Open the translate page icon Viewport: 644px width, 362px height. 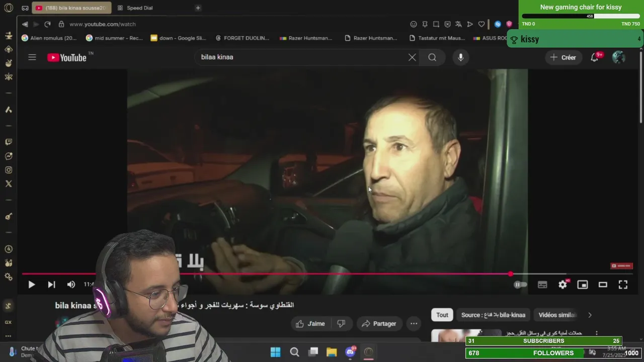[x=458, y=24]
